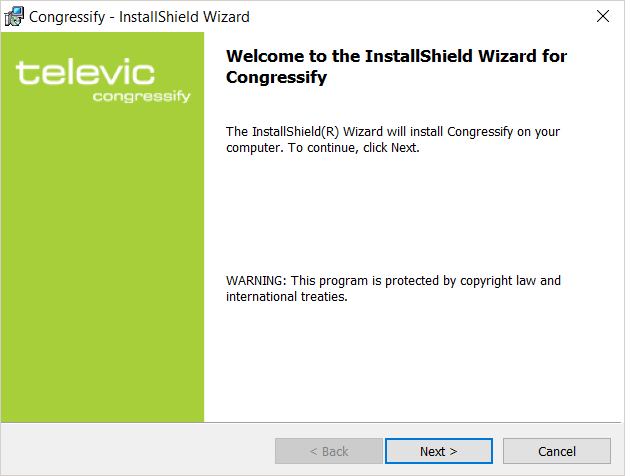Click the bold 'Congressify' word in the heading
This screenshot has width=625, height=476.
277,77
